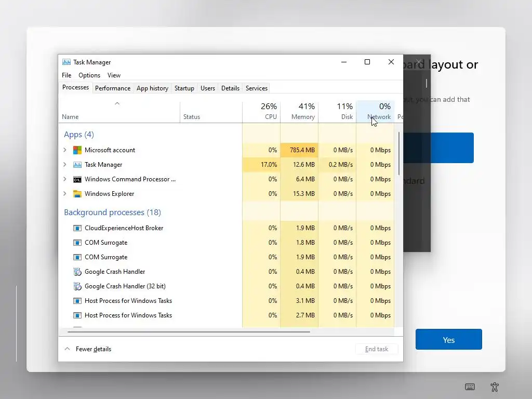Viewport: 532px width, 399px height.
Task: Expand the Windows Command Processor group
Action: coord(65,179)
